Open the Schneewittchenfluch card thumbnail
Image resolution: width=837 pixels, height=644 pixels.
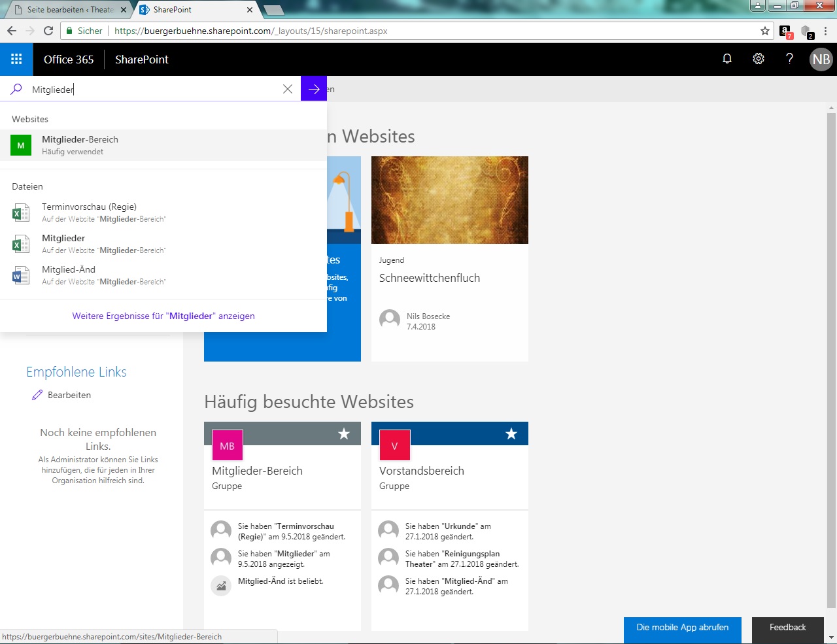click(x=449, y=200)
